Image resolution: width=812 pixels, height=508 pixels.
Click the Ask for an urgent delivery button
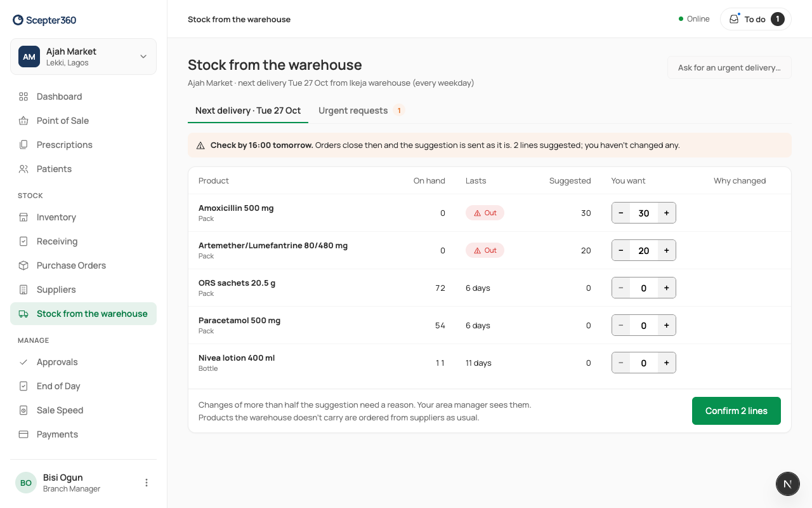(x=730, y=67)
